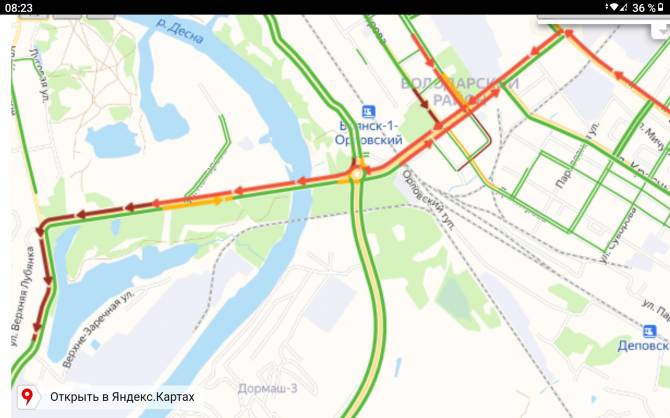The height and width of the screenshot is (418, 670).
Task: Select the ул. Верхняя Лубянка street label
Action: [23, 296]
